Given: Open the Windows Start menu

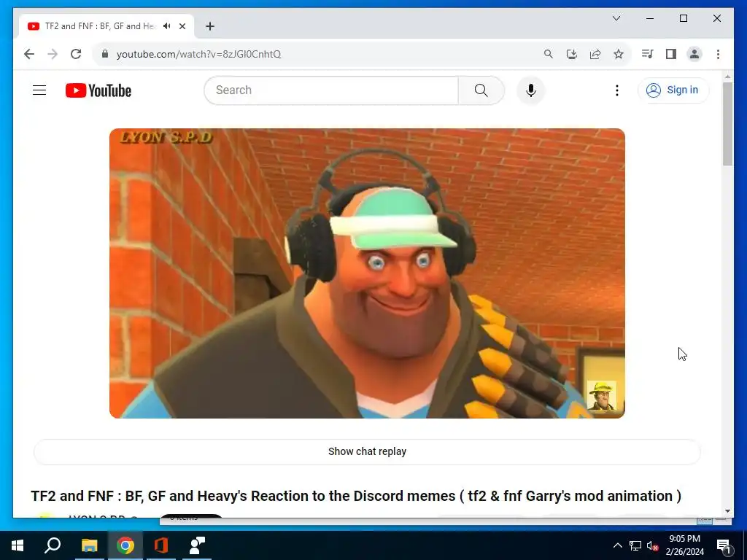Looking at the screenshot, I should point(18,545).
